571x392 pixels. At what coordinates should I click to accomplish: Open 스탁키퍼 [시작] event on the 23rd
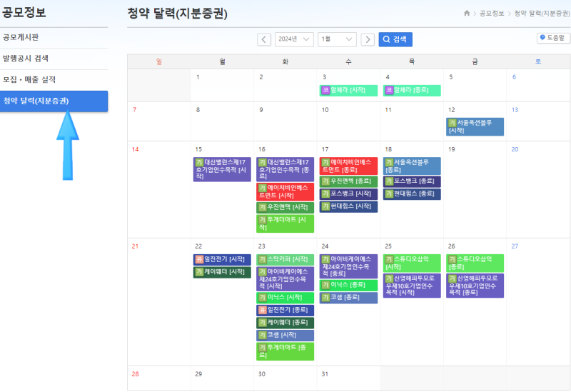(285, 260)
